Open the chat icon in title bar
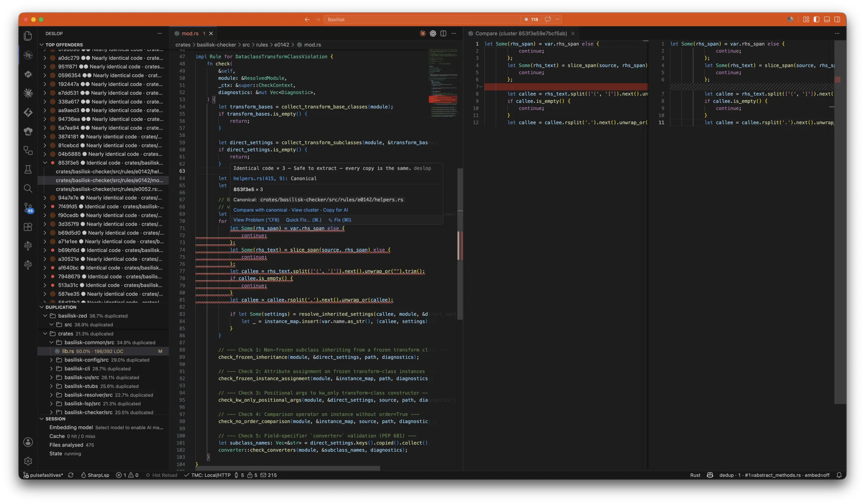 point(548,20)
